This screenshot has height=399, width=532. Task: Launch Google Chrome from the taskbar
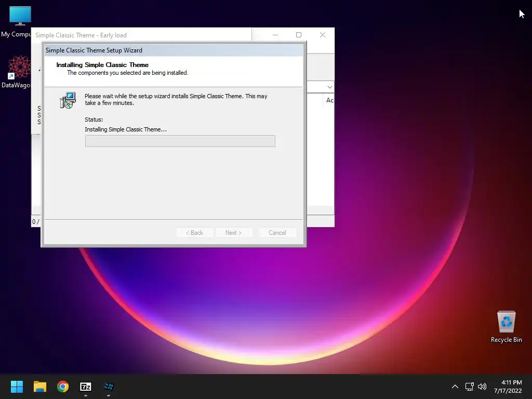(x=63, y=387)
